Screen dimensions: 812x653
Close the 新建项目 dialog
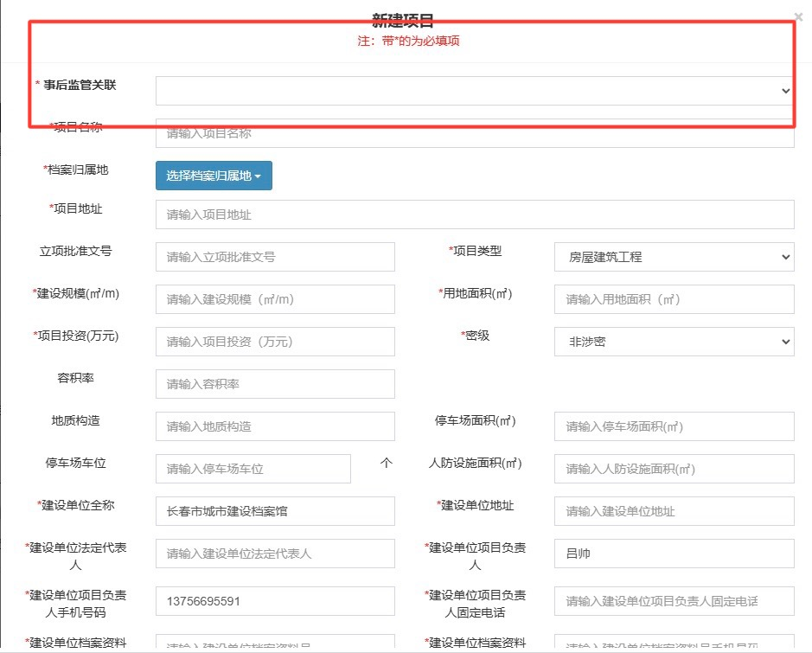click(x=797, y=16)
